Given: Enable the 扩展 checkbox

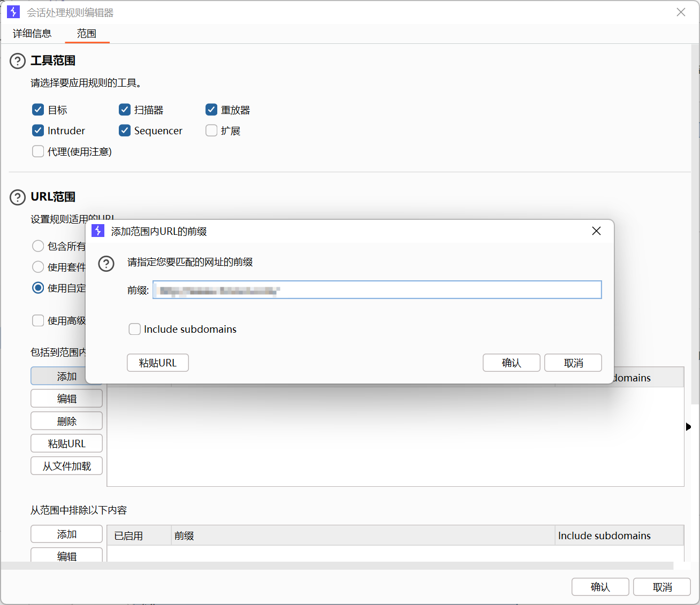Looking at the screenshot, I should [211, 131].
